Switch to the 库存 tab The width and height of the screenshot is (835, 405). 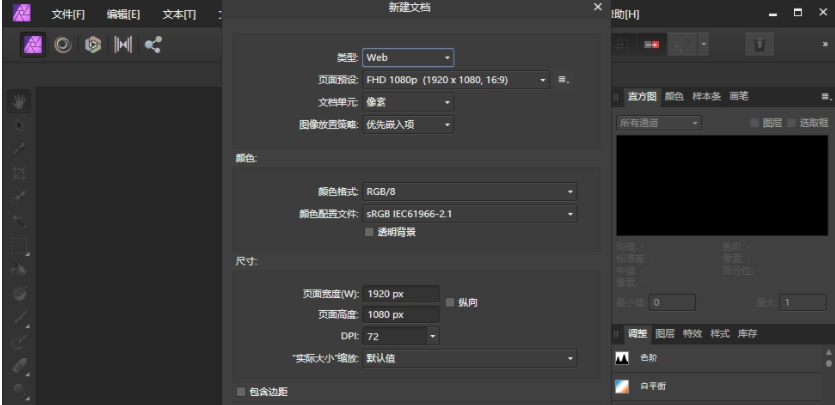[747, 334]
